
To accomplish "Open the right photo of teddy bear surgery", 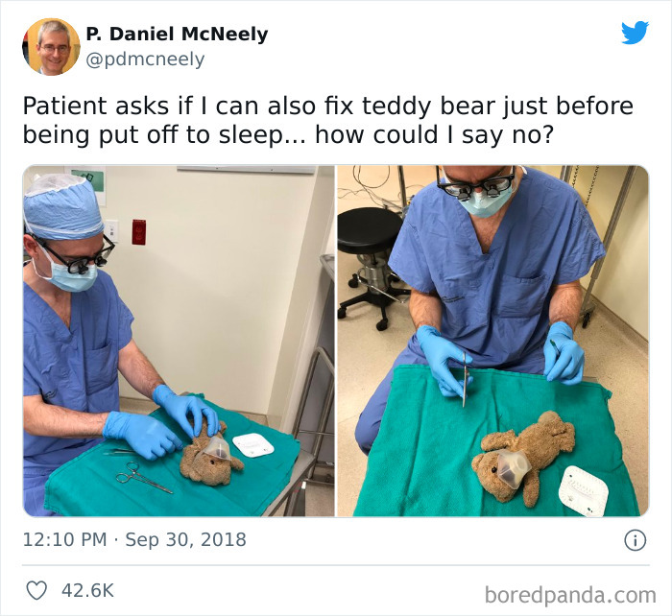I will coord(492,341).
